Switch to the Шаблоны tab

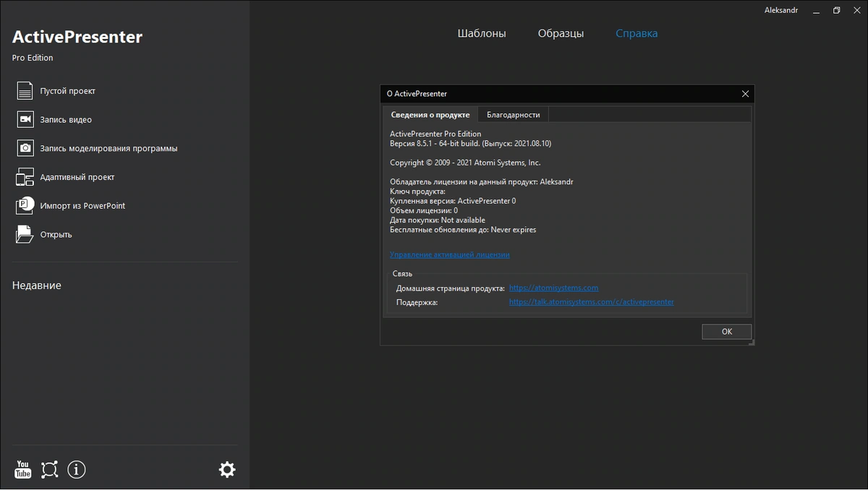(482, 33)
